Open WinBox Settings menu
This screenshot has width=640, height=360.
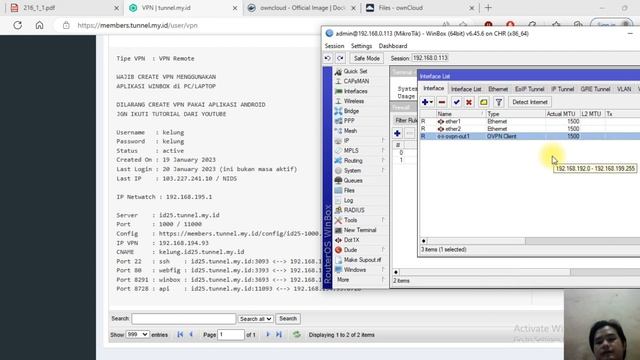361,46
